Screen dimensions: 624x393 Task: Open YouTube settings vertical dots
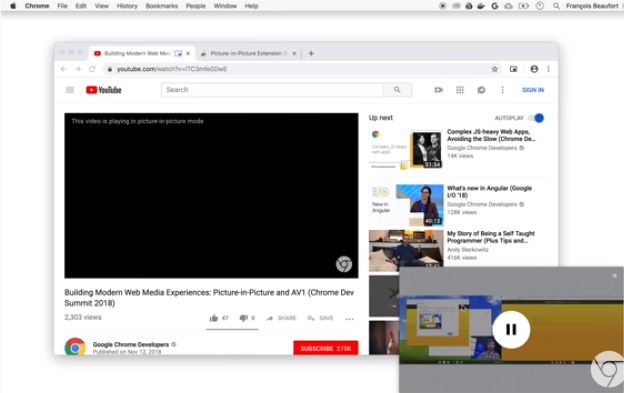[503, 90]
